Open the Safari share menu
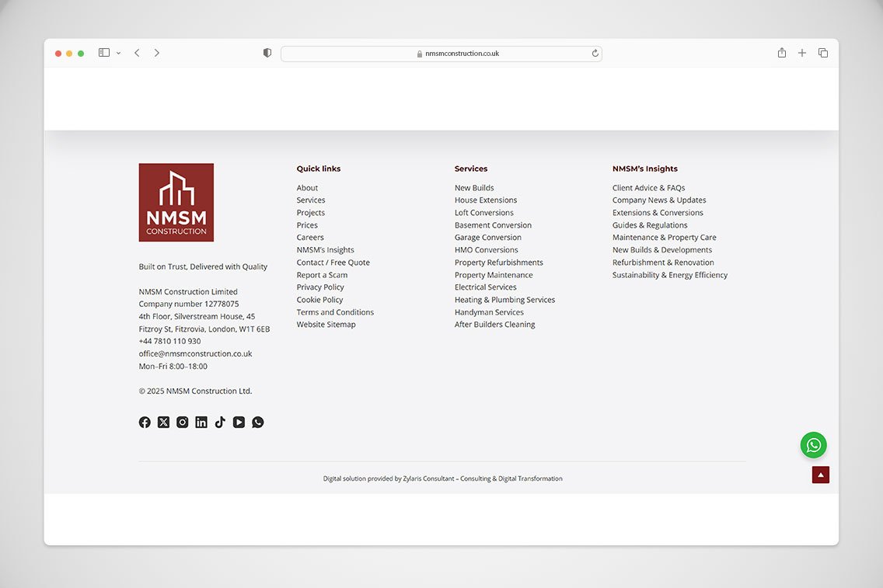 click(x=782, y=53)
